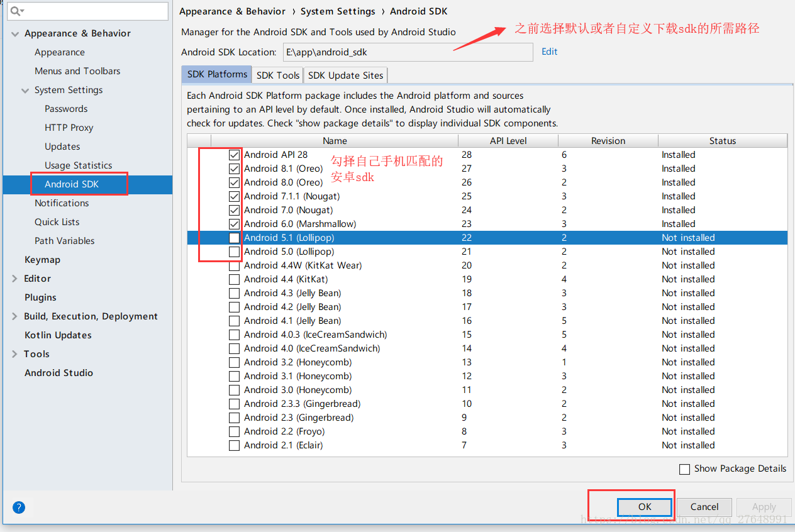
Task: Select the Android 4.3 (Jelly Bean) row
Action: (x=487, y=293)
